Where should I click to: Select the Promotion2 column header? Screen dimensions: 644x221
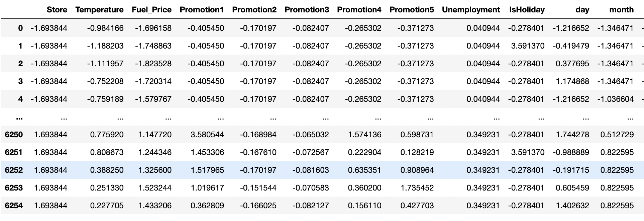coord(254,10)
